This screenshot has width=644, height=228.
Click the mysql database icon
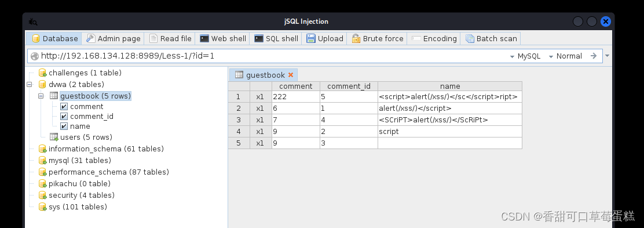click(42, 161)
